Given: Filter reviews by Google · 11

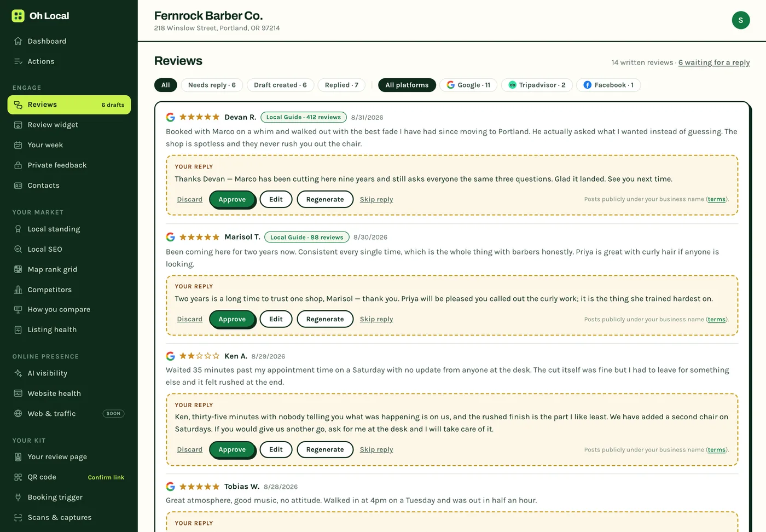Looking at the screenshot, I should click(468, 85).
